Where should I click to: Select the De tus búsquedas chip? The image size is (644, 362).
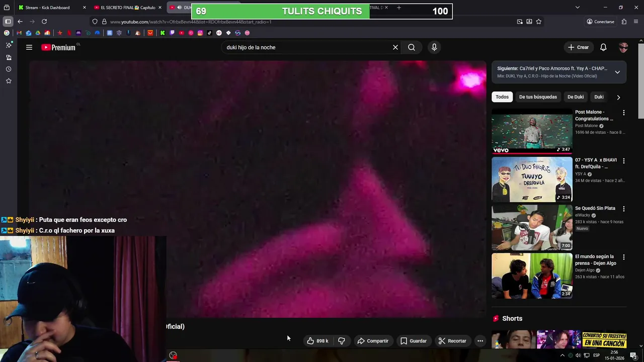pos(538,97)
